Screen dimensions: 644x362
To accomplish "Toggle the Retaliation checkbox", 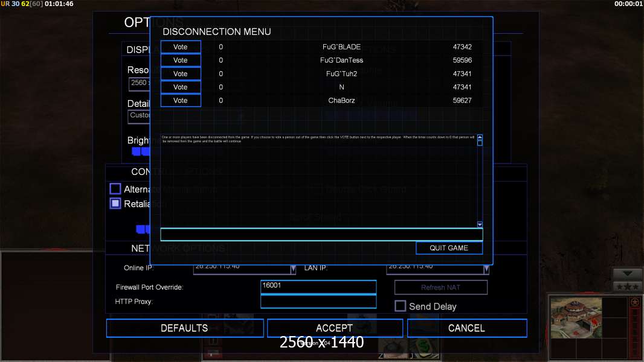I will pyautogui.click(x=115, y=204).
